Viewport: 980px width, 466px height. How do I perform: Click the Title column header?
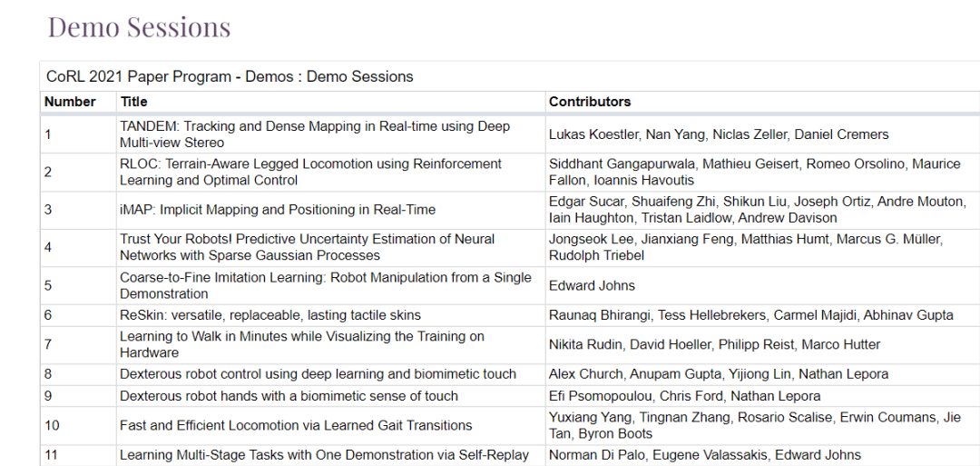[x=133, y=102]
